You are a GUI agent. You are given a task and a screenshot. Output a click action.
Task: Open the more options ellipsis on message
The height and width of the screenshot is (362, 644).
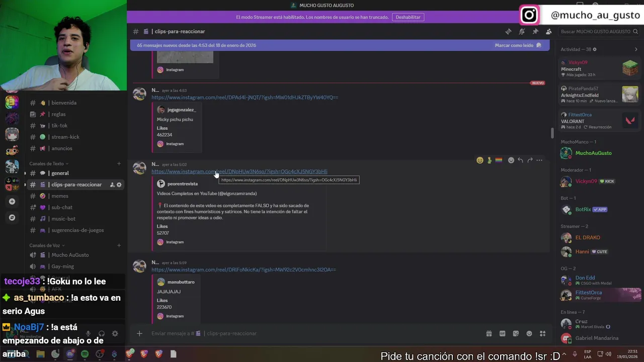point(539,160)
